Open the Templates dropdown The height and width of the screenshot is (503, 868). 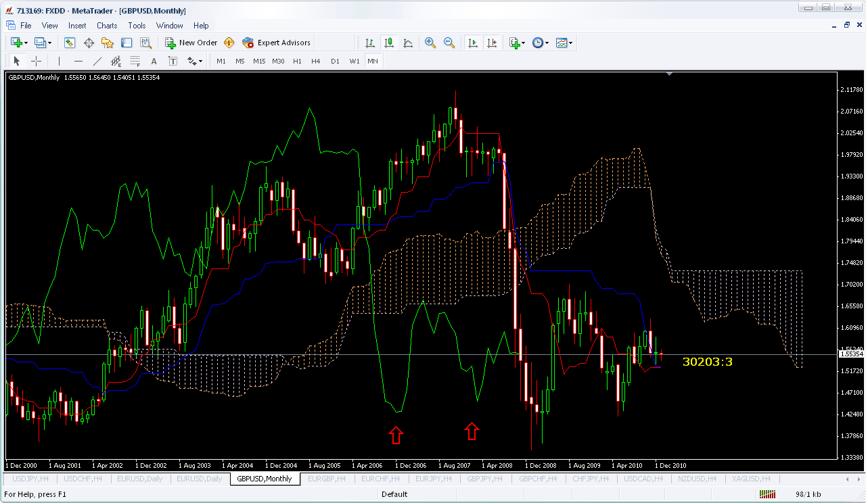[564, 43]
